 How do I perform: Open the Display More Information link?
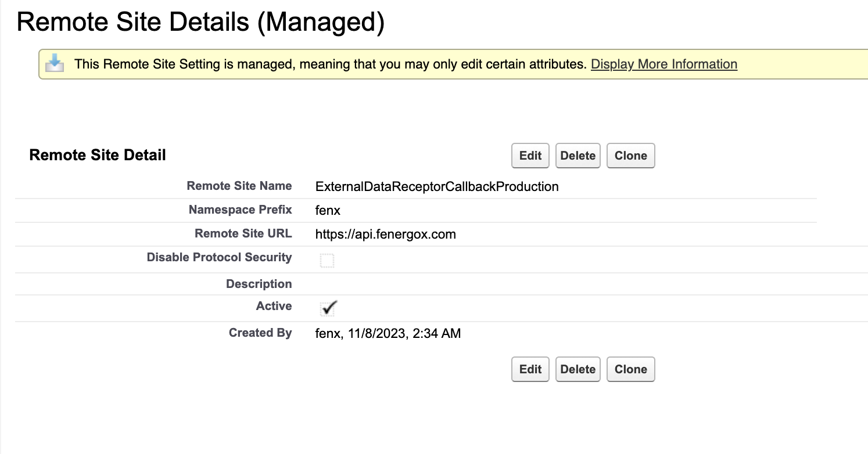663,64
